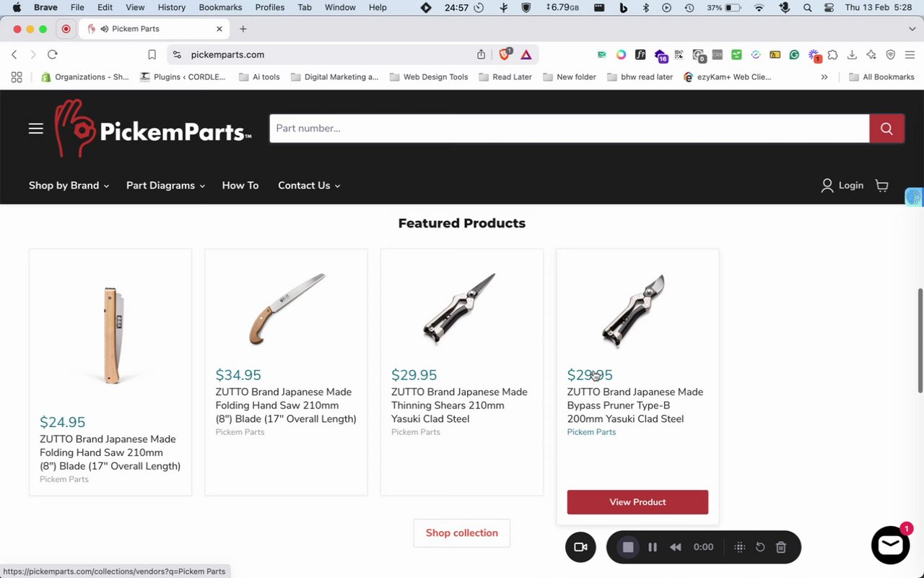
Task: Close the Pickem Parts tab
Action: coord(219,29)
